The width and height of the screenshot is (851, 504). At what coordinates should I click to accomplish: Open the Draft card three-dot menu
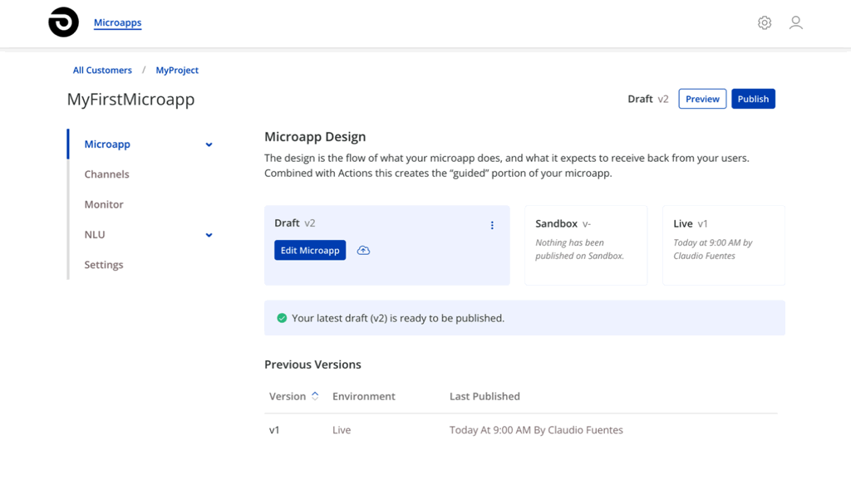click(492, 225)
